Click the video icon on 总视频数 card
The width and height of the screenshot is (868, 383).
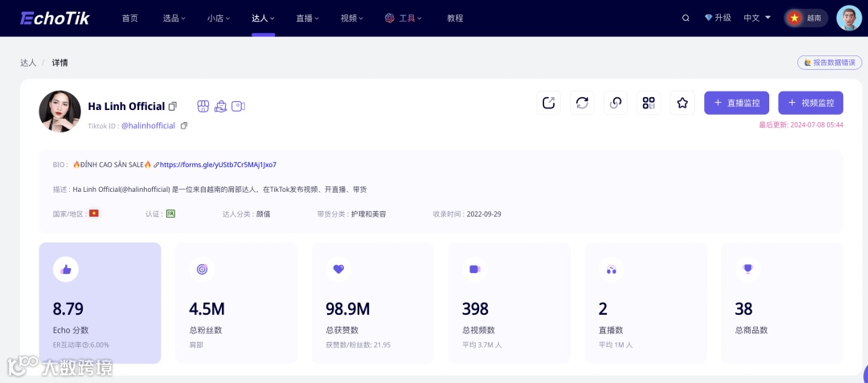point(475,269)
